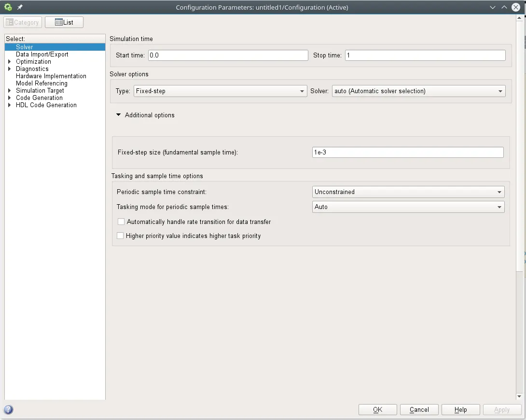526x420 pixels.
Task: Select Model Referencing in the tree
Action: point(42,83)
